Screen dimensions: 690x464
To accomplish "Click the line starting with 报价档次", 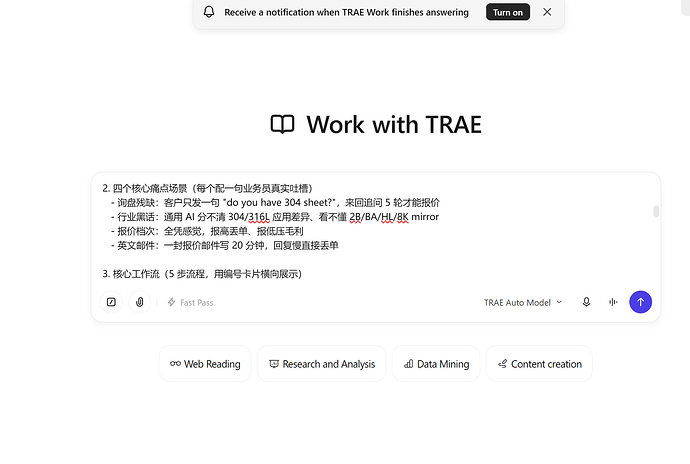I will point(207,231).
